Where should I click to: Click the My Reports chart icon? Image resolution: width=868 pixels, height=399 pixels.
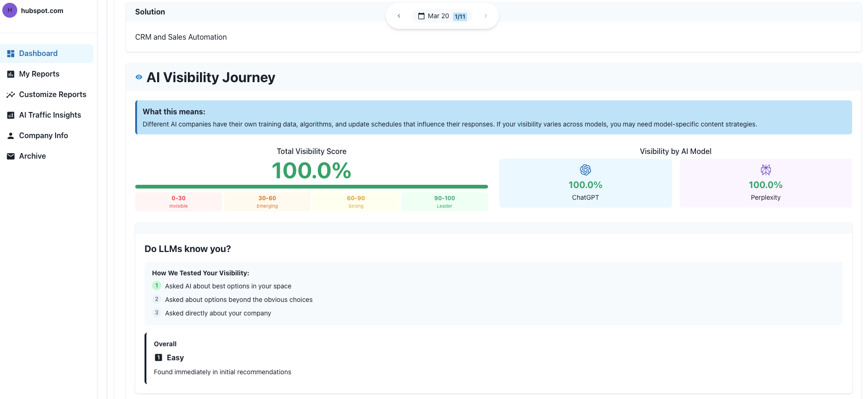tap(11, 74)
